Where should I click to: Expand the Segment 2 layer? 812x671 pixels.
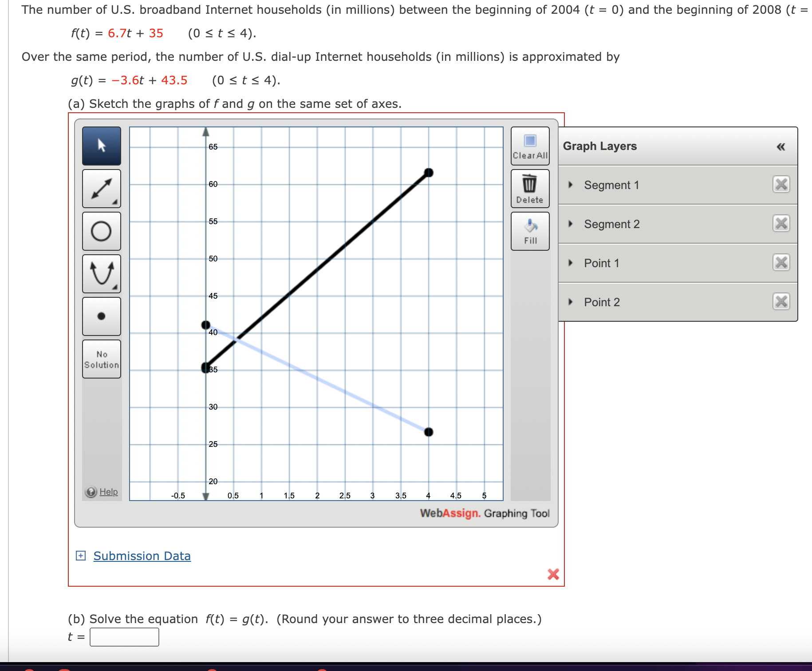point(571,224)
